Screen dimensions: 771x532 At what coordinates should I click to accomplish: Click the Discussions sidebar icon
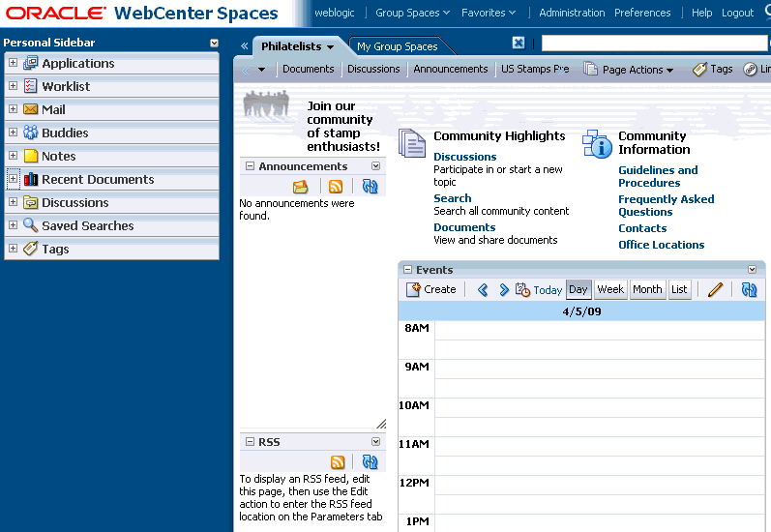click(x=31, y=202)
